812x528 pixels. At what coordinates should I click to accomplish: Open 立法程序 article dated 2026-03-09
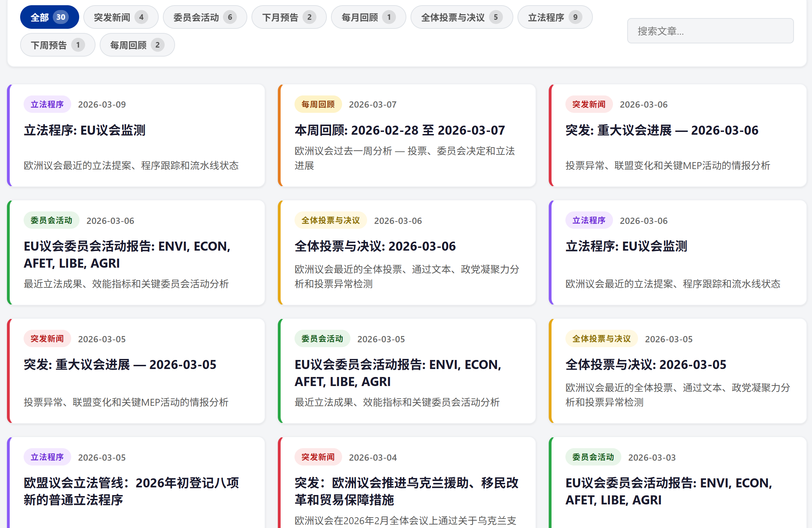(x=84, y=130)
